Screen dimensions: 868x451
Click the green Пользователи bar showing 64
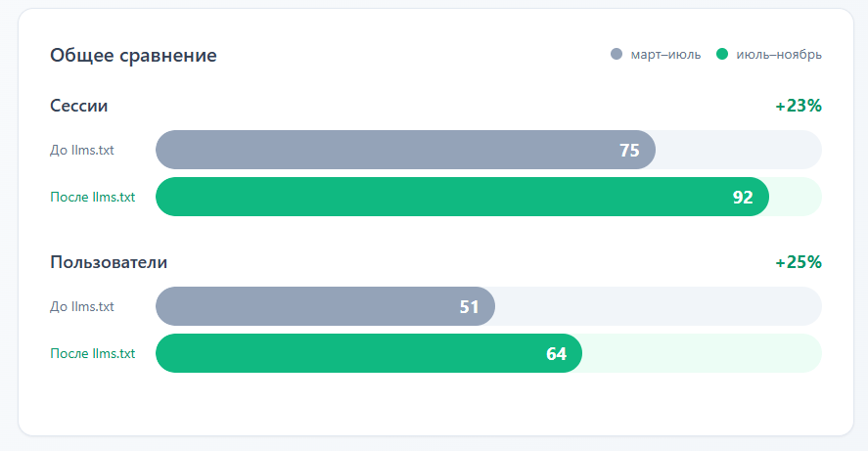click(352, 353)
